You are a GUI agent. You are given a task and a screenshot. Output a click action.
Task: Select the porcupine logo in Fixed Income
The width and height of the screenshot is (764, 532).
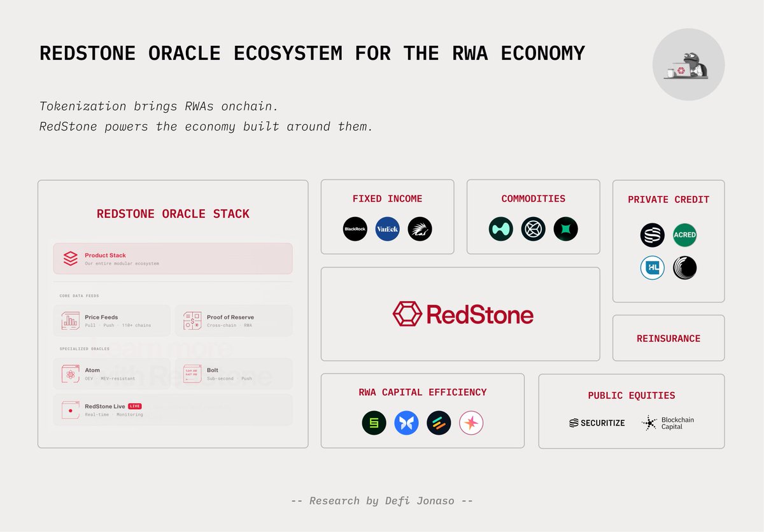420,229
